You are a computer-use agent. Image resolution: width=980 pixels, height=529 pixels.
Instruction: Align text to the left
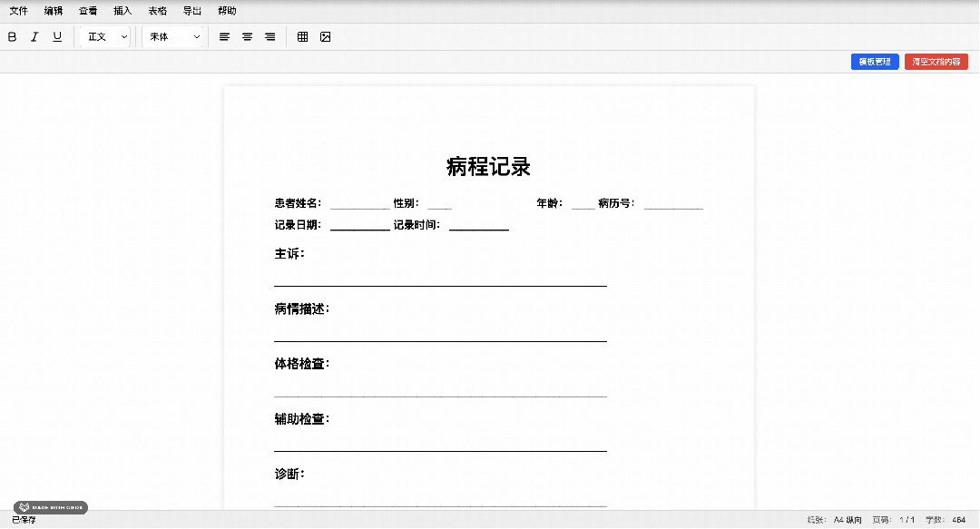[224, 37]
